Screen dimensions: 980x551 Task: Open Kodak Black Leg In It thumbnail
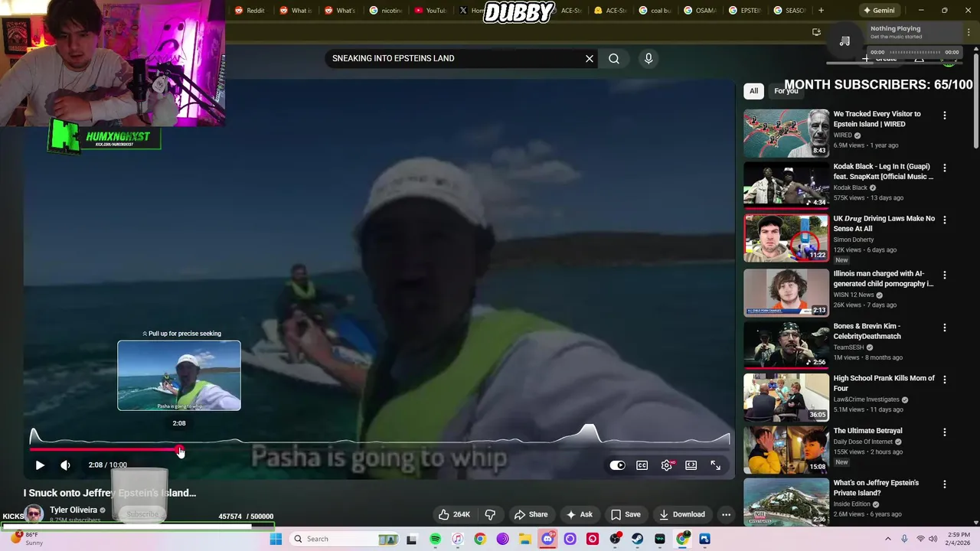point(786,185)
